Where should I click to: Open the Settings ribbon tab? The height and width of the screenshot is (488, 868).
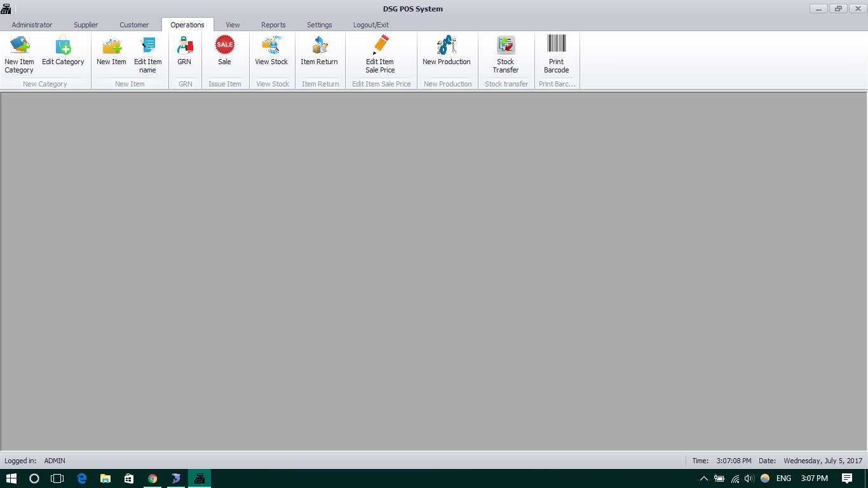pos(320,25)
